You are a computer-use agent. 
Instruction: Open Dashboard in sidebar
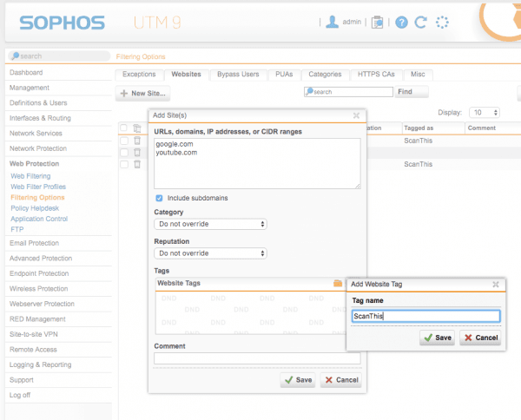point(26,72)
